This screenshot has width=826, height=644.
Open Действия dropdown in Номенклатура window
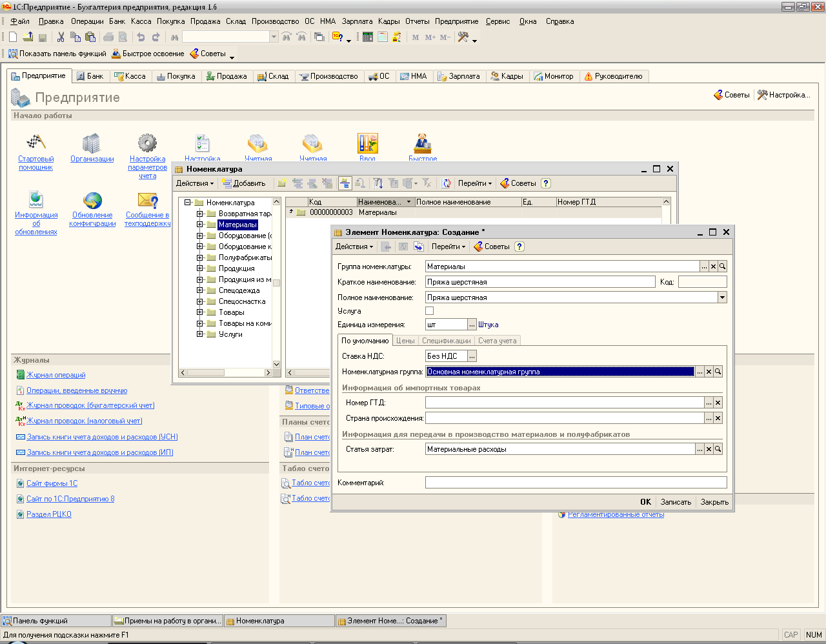pos(195,183)
